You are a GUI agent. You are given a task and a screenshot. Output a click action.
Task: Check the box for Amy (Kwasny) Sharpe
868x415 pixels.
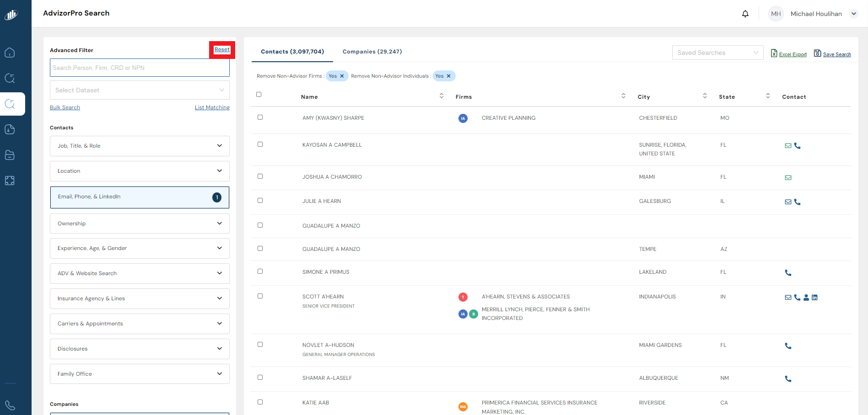point(260,117)
